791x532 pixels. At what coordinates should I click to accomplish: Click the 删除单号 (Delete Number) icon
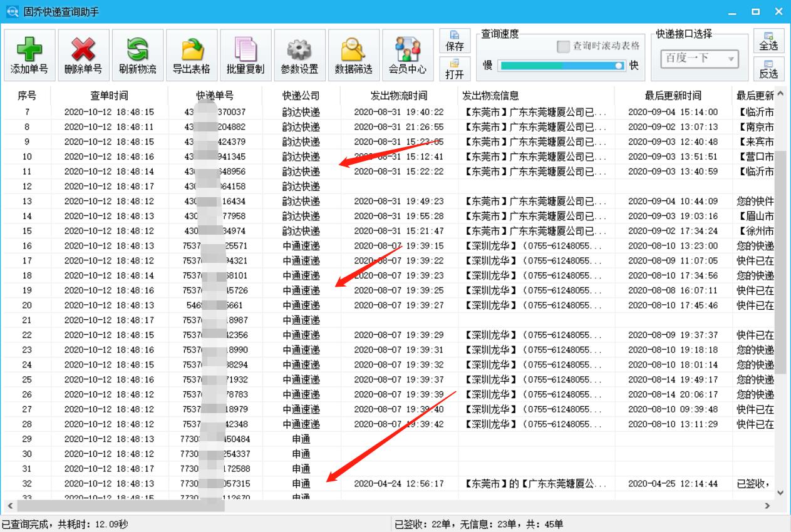point(83,54)
